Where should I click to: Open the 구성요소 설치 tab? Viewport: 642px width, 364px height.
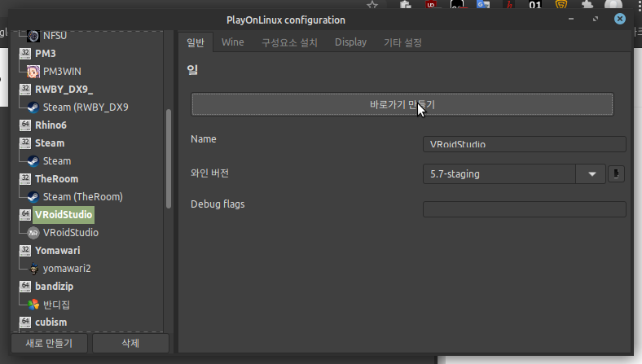pos(289,42)
